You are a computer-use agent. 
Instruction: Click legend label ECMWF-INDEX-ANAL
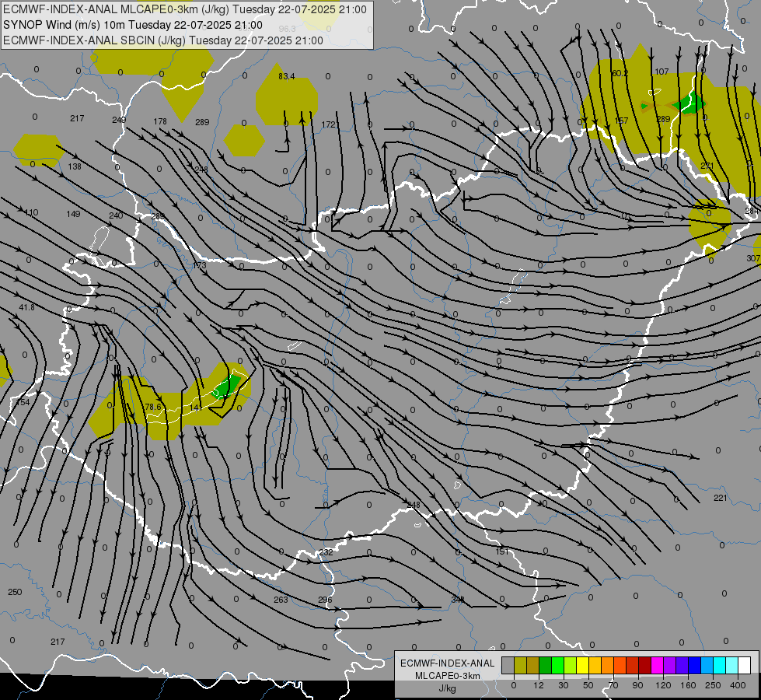coord(448,663)
